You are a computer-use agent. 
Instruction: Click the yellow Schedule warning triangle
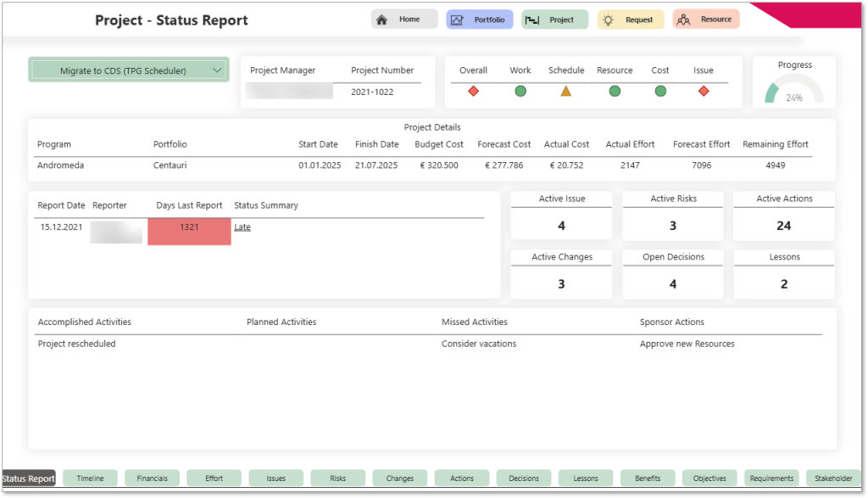click(x=565, y=90)
